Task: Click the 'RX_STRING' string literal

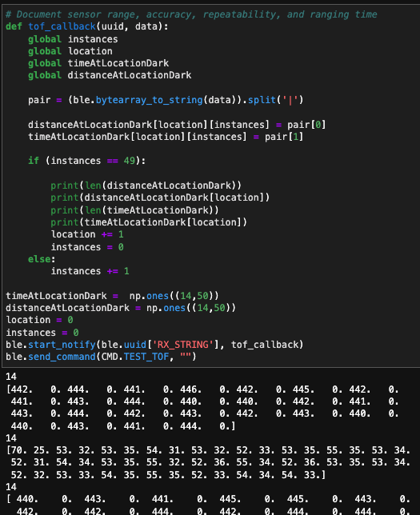Action: (x=182, y=345)
